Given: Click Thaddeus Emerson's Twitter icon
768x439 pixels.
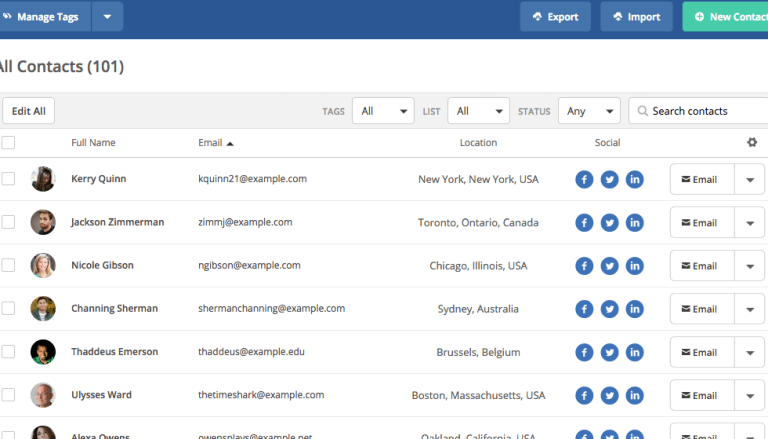Looking at the screenshot, I should [609, 352].
